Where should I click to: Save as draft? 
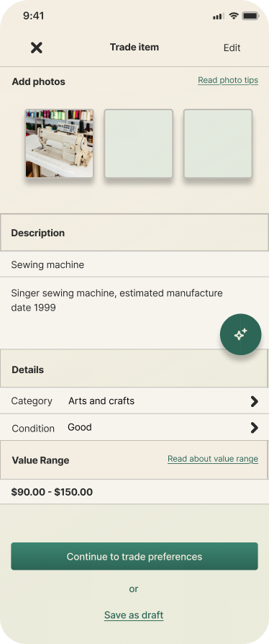[134, 615]
